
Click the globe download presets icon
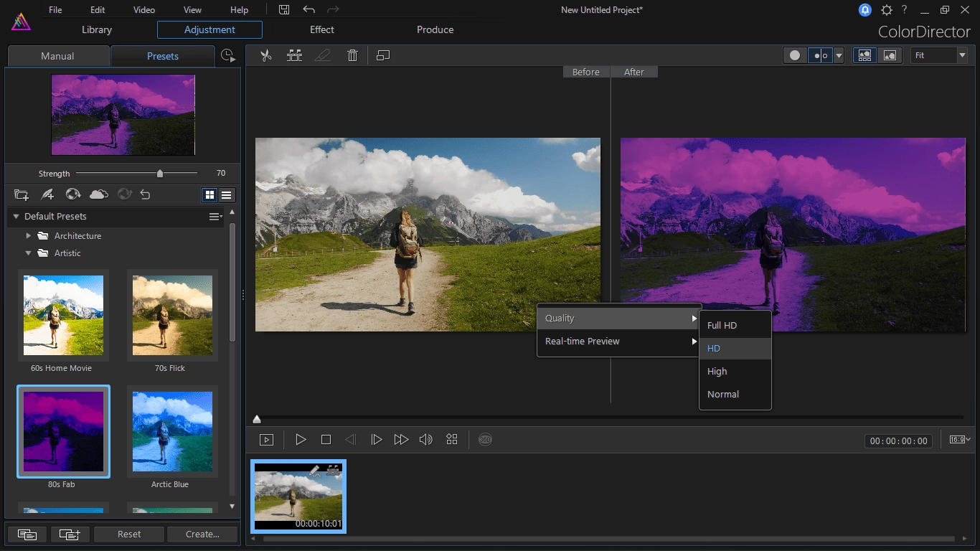click(73, 194)
